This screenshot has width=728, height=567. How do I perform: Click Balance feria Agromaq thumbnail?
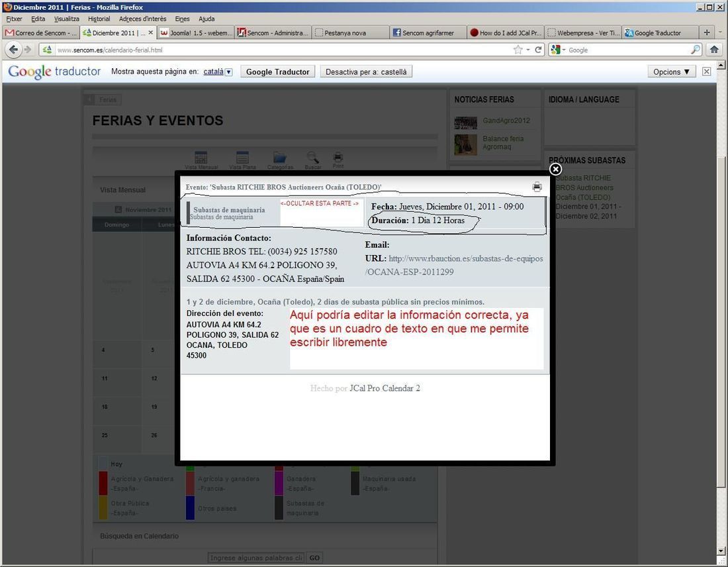466,144
